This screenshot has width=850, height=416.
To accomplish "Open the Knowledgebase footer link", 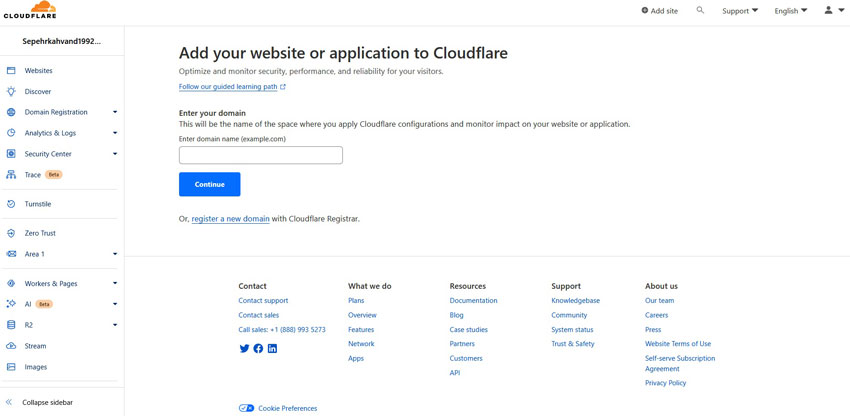I will click(576, 300).
